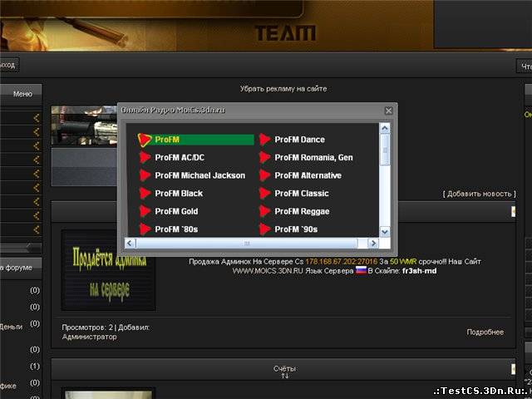Open the Счёты section header

click(284, 369)
